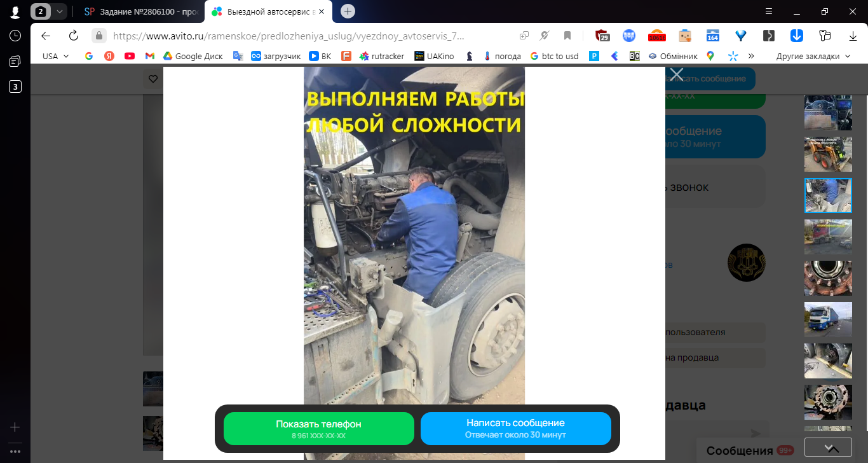Open history clock icon in sidebar
868x463 pixels.
coord(15,36)
